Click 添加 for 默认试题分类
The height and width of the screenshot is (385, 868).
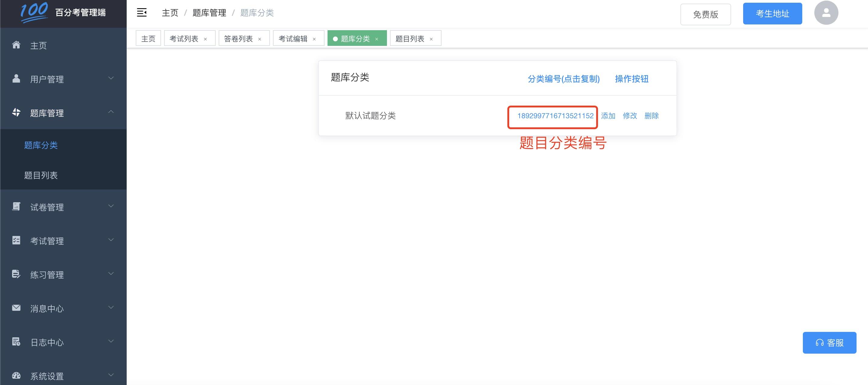[608, 116]
